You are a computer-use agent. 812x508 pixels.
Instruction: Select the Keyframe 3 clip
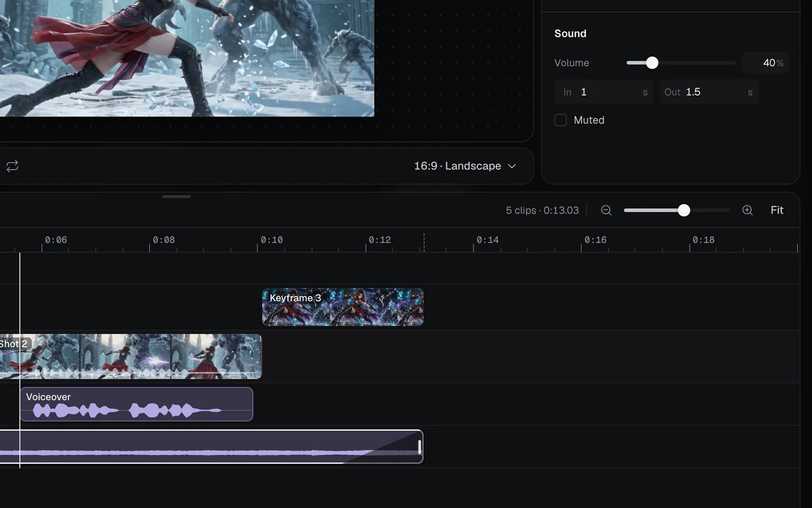pyautogui.click(x=343, y=307)
